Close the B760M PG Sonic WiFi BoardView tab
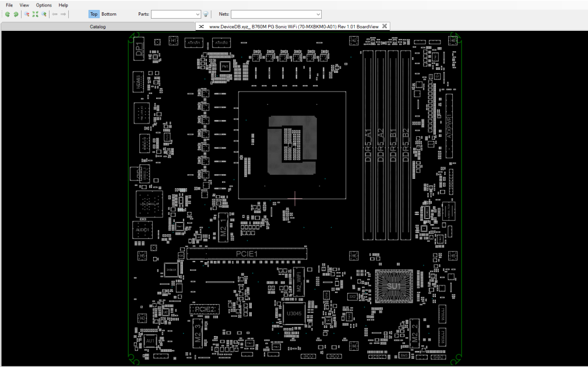 pos(385,26)
